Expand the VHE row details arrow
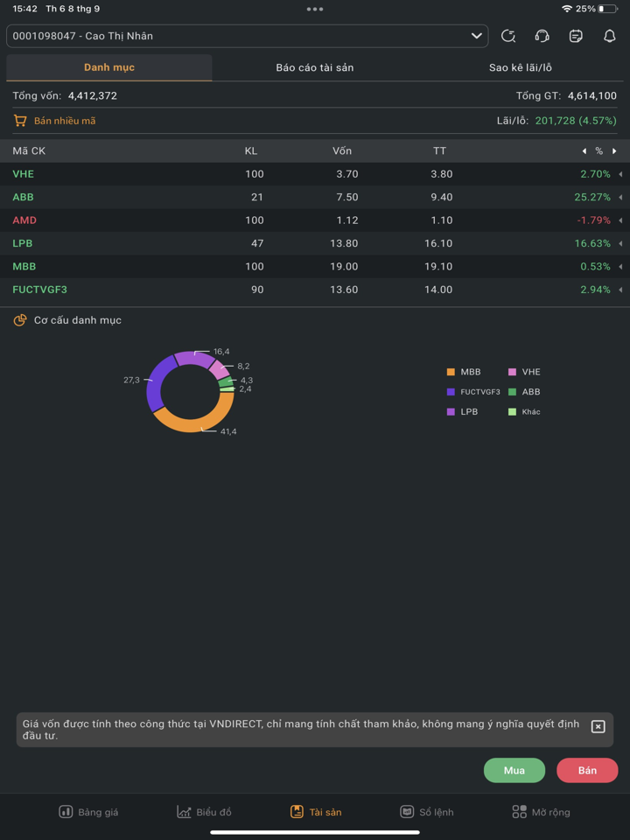This screenshot has height=840, width=630. click(620, 174)
